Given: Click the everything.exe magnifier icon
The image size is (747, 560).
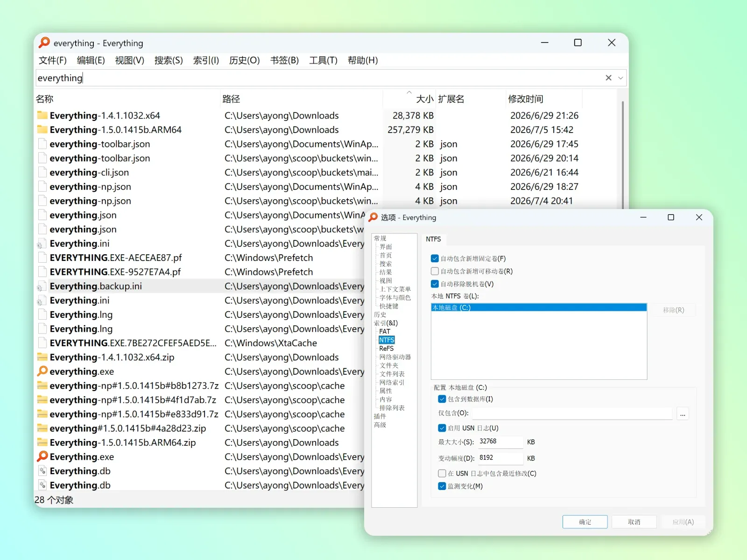Looking at the screenshot, I should point(42,371).
